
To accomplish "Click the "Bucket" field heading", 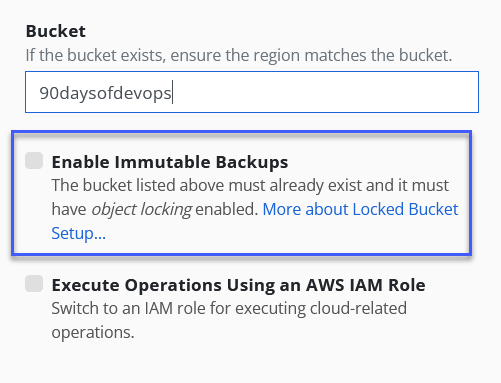I will point(56,31).
